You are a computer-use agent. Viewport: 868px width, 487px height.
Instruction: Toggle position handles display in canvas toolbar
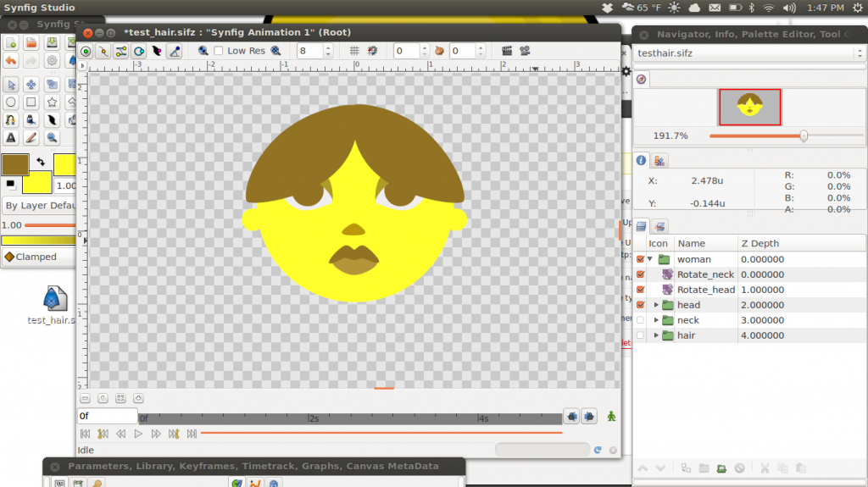pyautogui.click(x=86, y=52)
